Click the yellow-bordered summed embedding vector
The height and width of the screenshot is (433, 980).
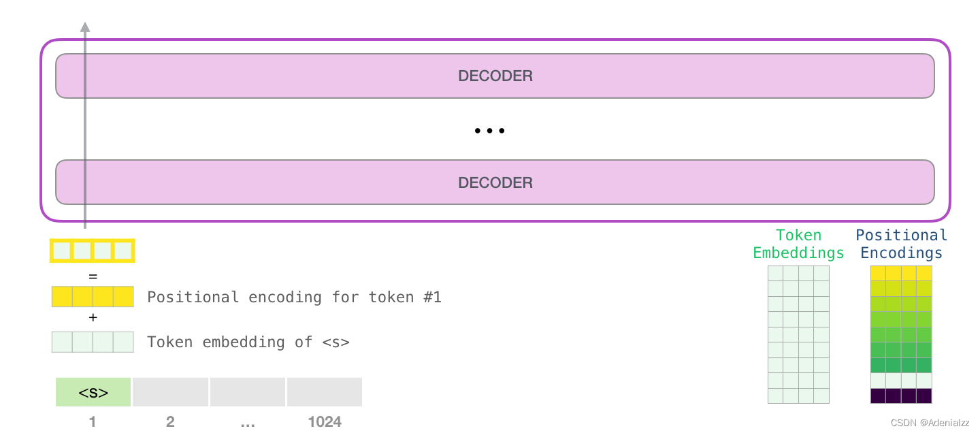[93, 251]
